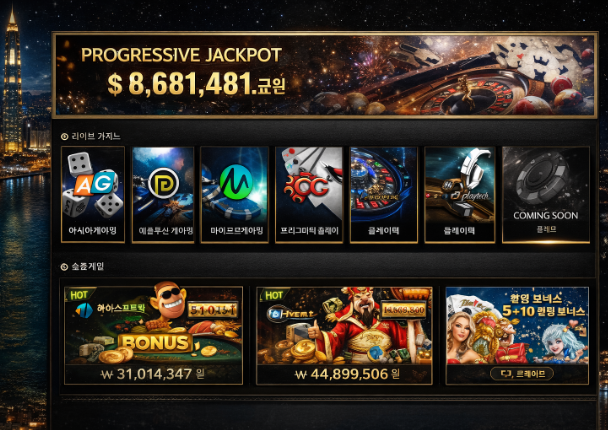Open the AG Asia Gaming live casino tile
Viewport: 608px width, 430px height.
93,195
